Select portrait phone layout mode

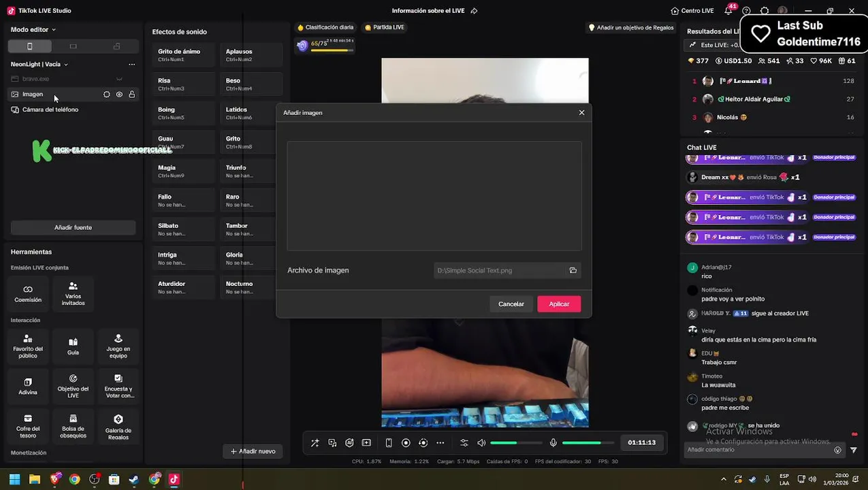[29, 46]
